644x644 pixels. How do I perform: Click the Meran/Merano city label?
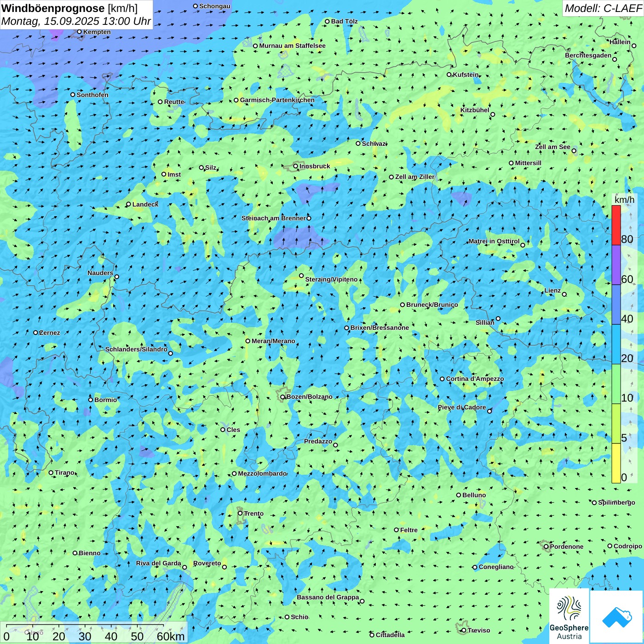click(x=273, y=341)
